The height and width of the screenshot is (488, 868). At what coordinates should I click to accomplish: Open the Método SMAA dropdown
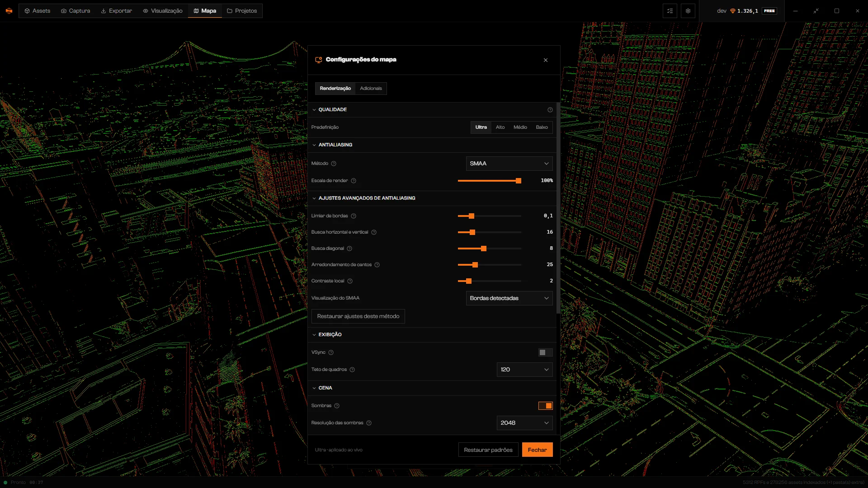pyautogui.click(x=509, y=164)
